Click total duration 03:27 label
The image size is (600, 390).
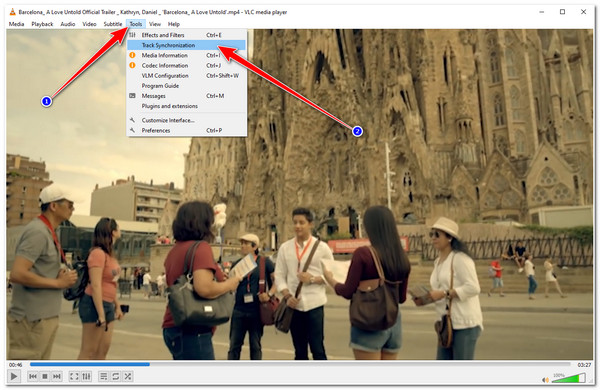tap(584, 365)
